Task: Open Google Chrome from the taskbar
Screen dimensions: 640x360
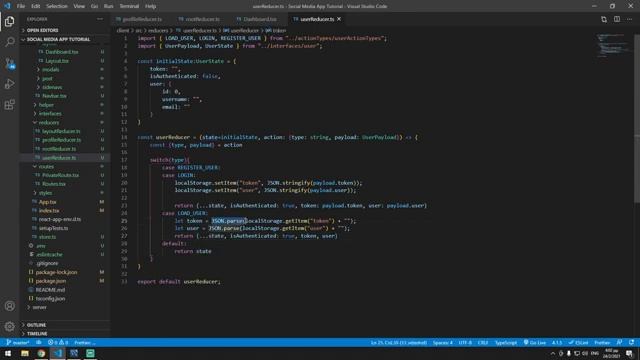Action: point(41,353)
